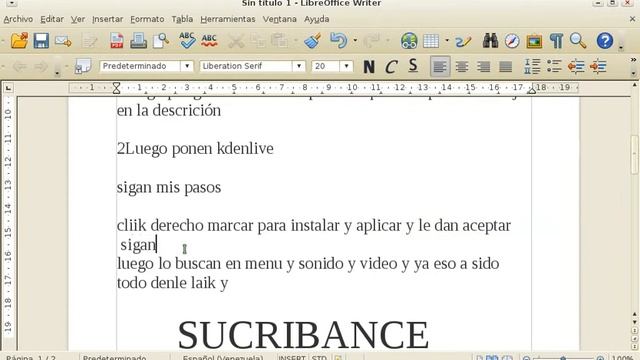Toggle nonprinting characters pilcrow

[556, 41]
